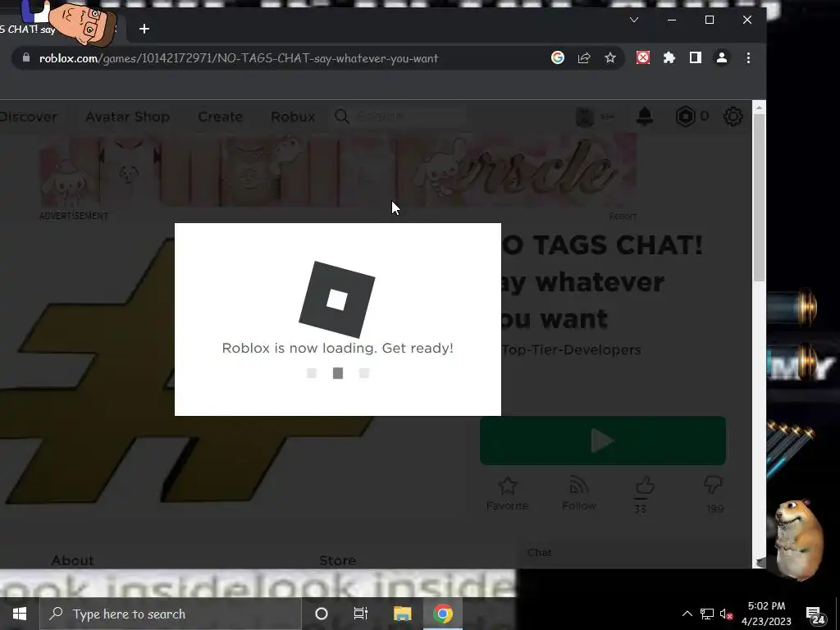This screenshot has height=630, width=840.
Task: Toggle Chrome side panel
Action: (x=696, y=58)
